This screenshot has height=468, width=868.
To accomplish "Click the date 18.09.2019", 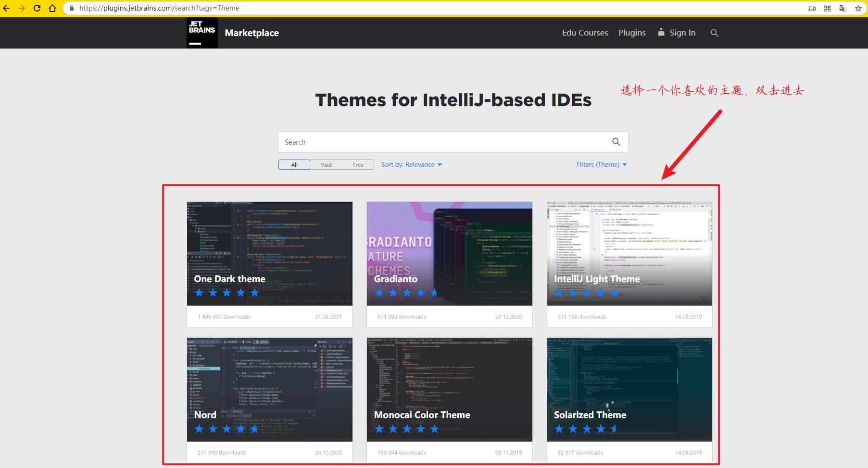I will pyautogui.click(x=689, y=453).
